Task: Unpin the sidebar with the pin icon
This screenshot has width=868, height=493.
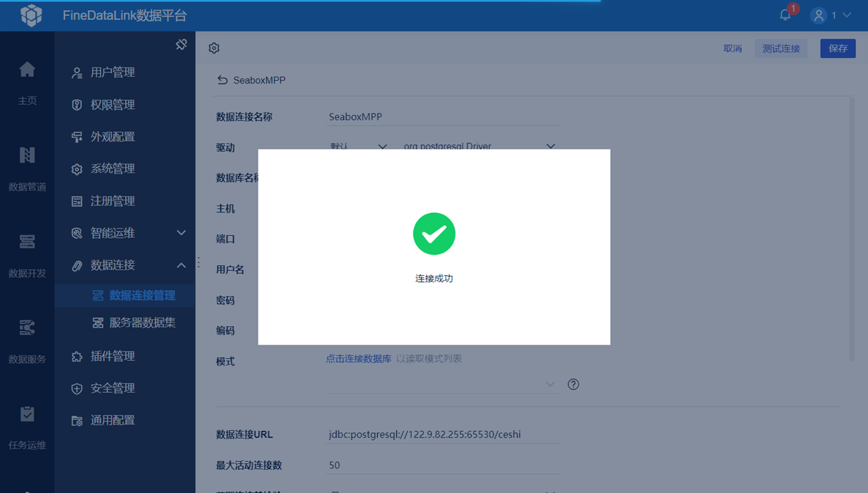Action: click(x=181, y=44)
